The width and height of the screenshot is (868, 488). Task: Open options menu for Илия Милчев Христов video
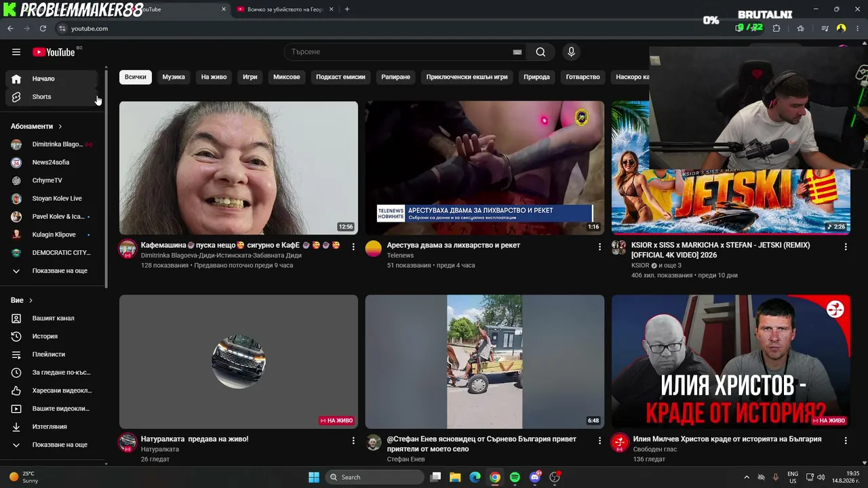point(846,441)
